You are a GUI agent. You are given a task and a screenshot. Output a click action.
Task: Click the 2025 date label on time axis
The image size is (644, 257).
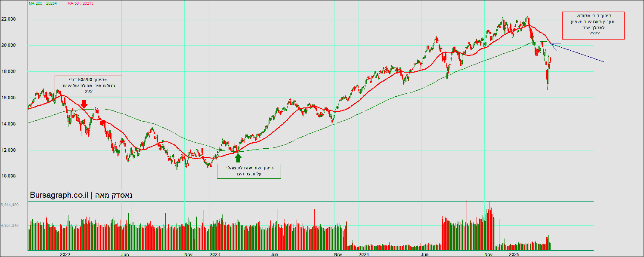tap(513, 254)
